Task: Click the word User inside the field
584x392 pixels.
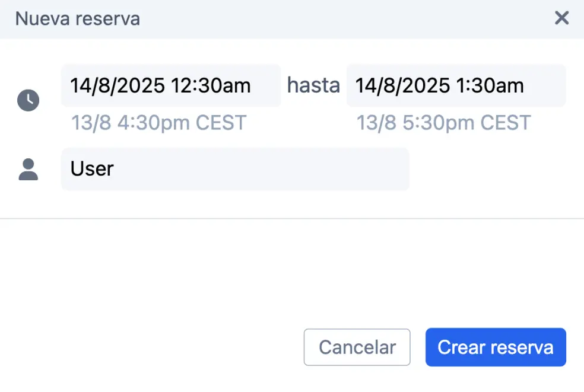Action: pos(92,169)
